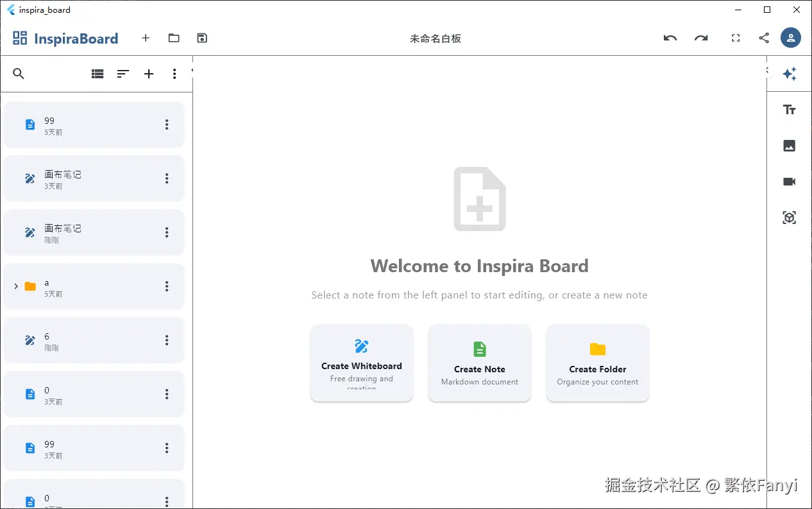Enter fullscreen mode
The image size is (812, 509).
736,38
